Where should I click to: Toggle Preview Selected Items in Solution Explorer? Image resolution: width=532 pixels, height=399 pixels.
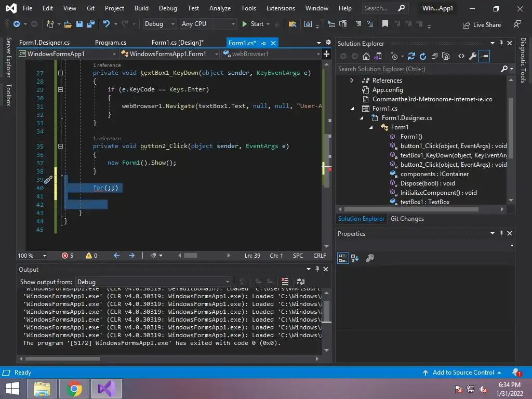click(484, 56)
